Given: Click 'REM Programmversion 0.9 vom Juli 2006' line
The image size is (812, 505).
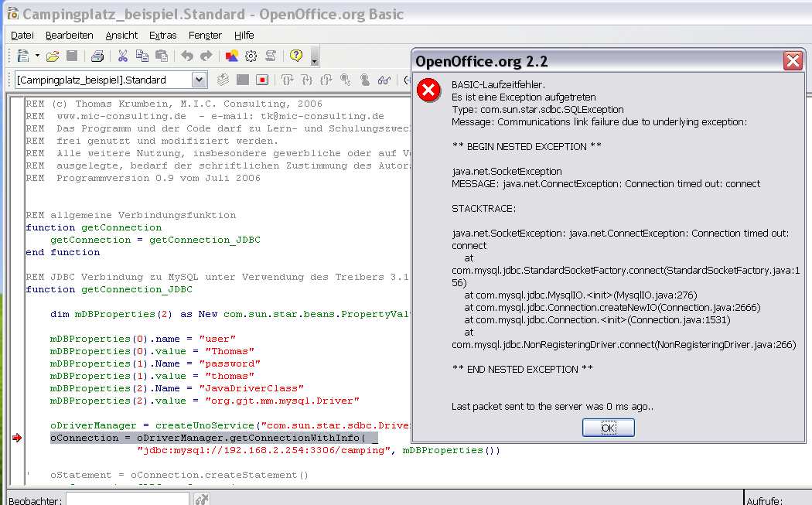Looking at the screenshot, I should [143, 178].
